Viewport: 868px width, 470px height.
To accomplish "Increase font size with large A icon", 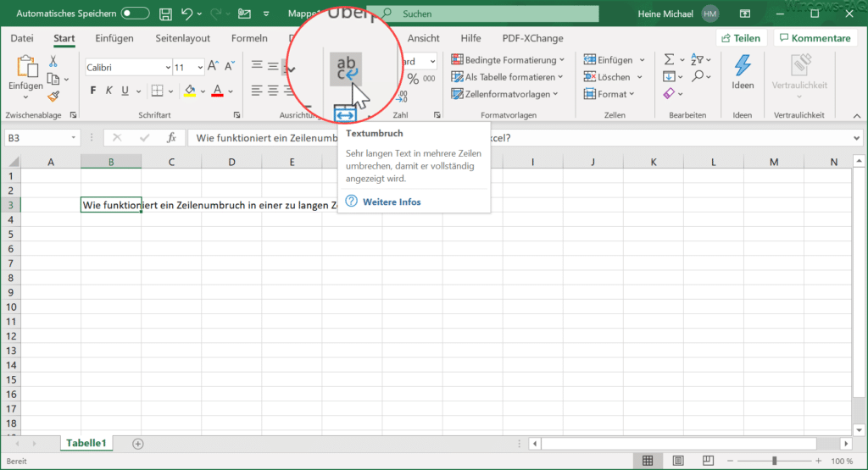I will tap(213, 66).
